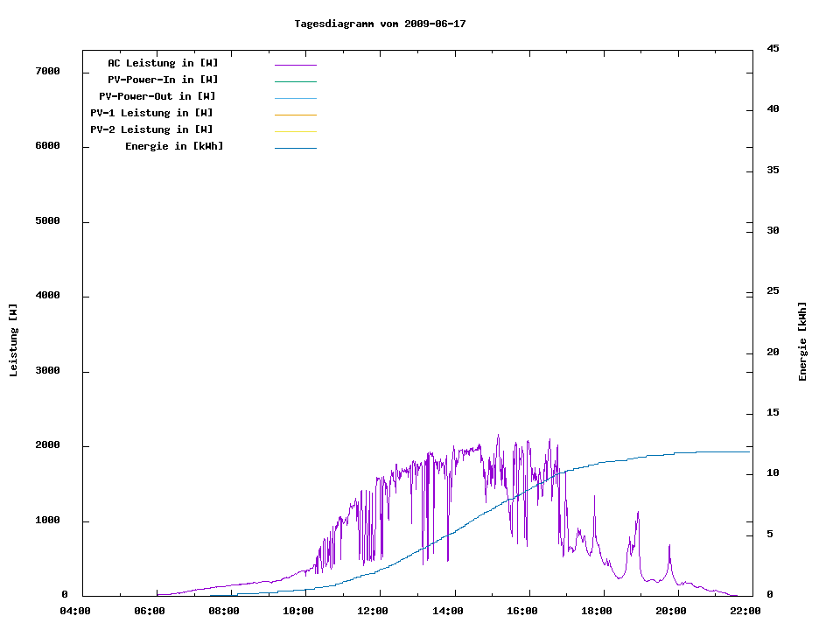Click the 2000 label on the power axis
Viewport: 840px width, 630px height.
pos(46,445)
